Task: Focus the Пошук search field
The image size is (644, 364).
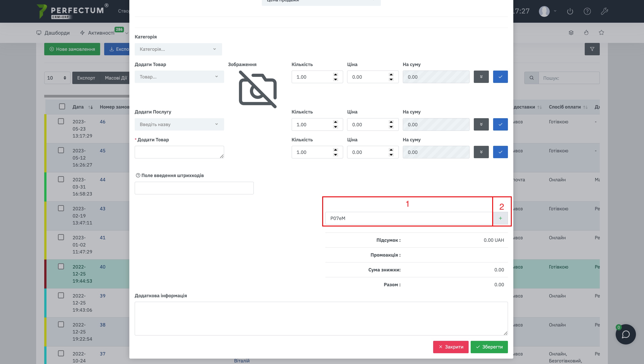Action: click(569, 78)
